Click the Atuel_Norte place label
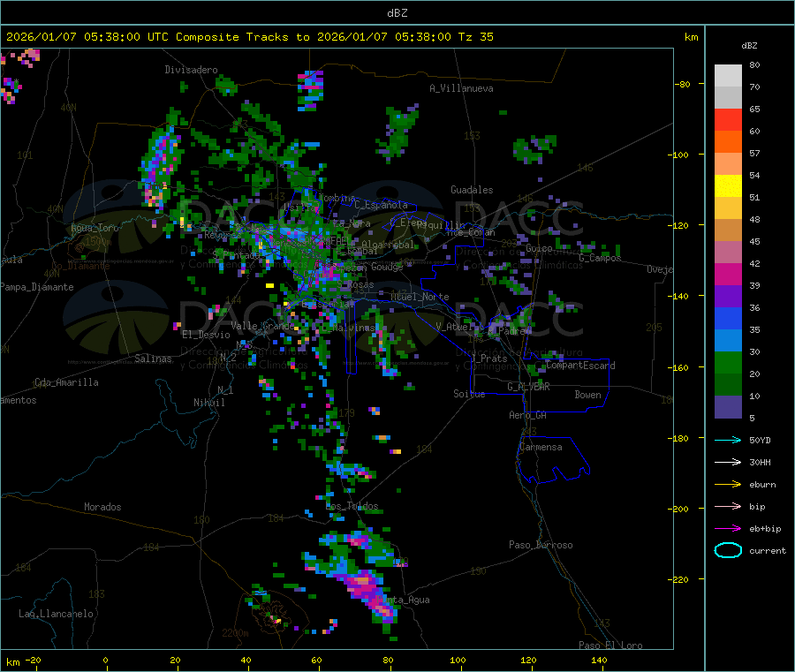 point(420,297)
